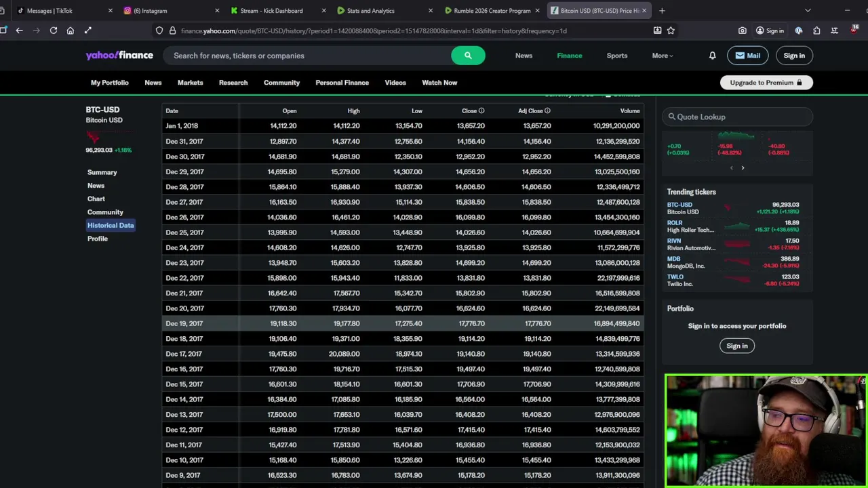Click the streamer webcam overlay
This screenshot has height=488, width=868.
click(x=766, y=431)
